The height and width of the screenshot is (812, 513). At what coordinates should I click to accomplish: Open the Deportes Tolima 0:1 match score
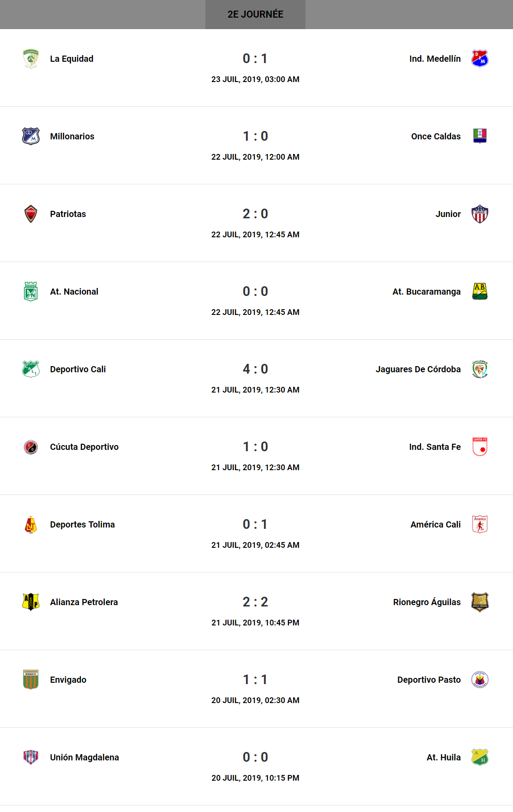(x=255, y=524)
